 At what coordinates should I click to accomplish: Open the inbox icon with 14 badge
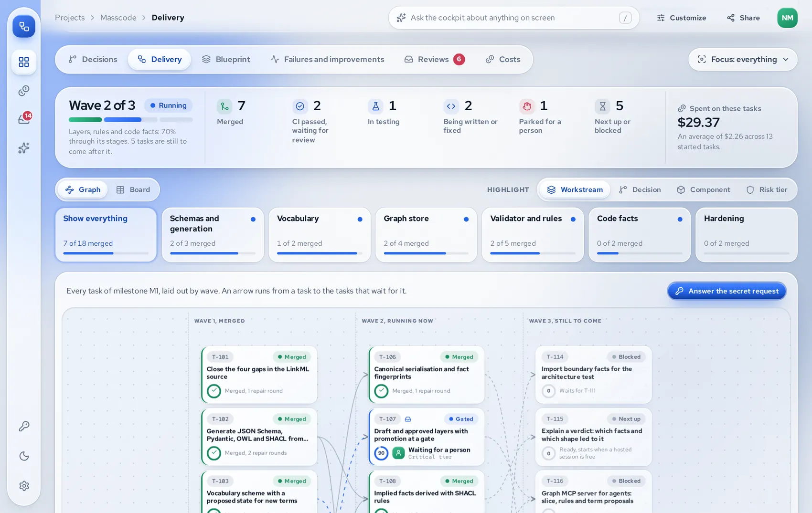[x=24, y=118]
